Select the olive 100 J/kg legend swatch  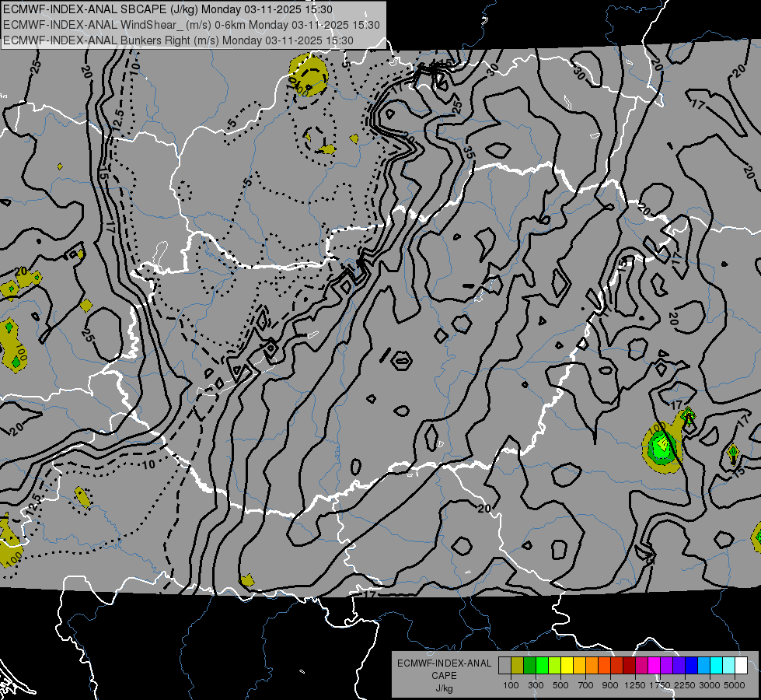pos(518,666)
